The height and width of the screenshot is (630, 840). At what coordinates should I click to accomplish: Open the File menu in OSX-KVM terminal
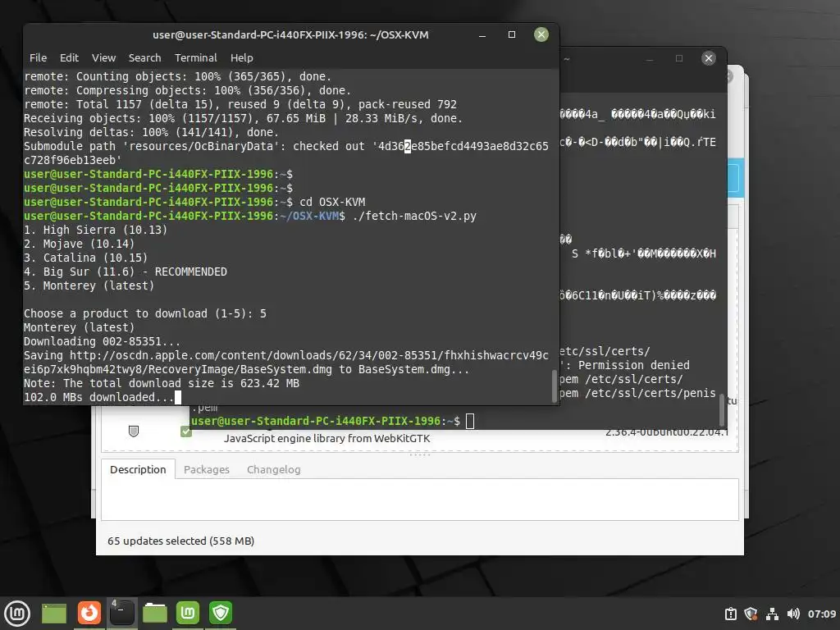[38, 57]
